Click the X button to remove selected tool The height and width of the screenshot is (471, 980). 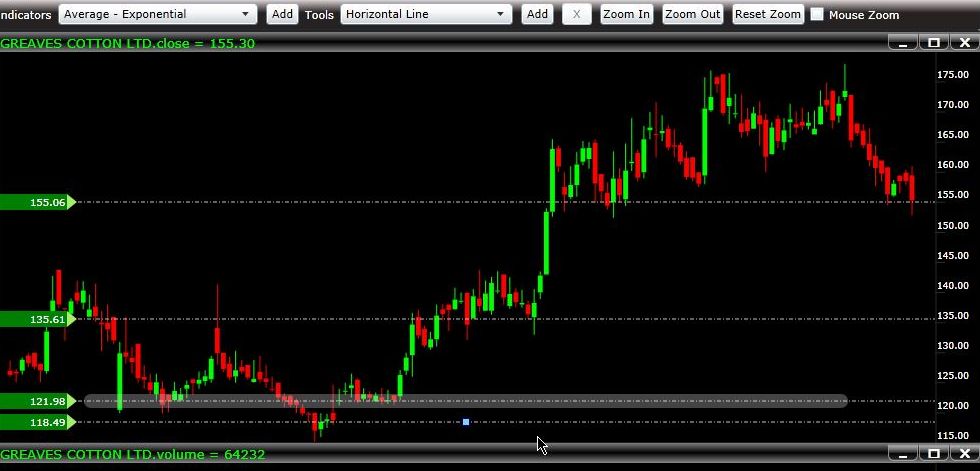pyautogui.click(x=576, y=14)
